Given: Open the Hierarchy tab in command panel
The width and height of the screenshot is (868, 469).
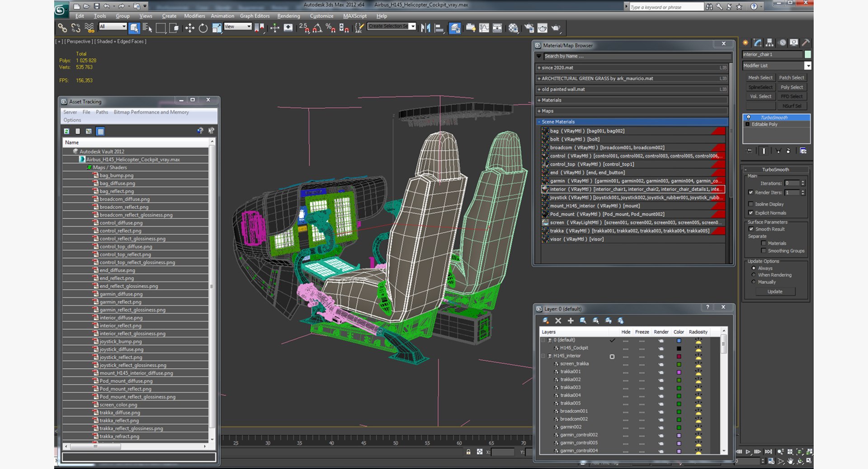Looking at the screenshot, I should [x=769, y=42].
